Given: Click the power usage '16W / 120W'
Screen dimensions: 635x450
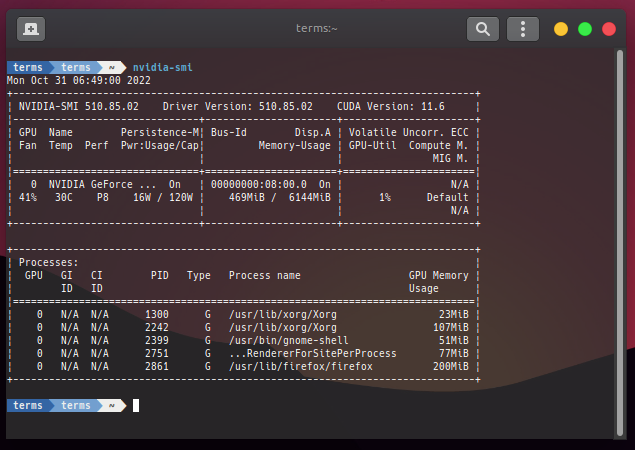Looking at the screenshot, I should click(x=163, y=197).
